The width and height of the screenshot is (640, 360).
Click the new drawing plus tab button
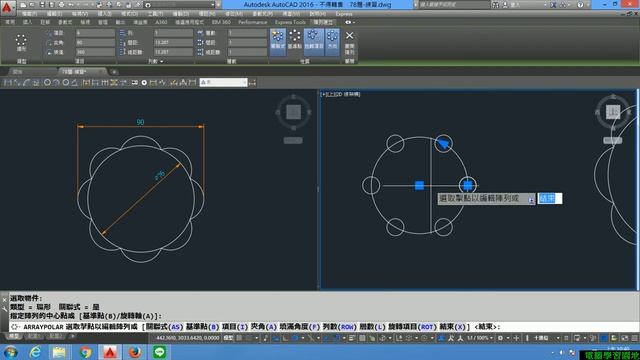pyautogui.click(x=114, y=72)
